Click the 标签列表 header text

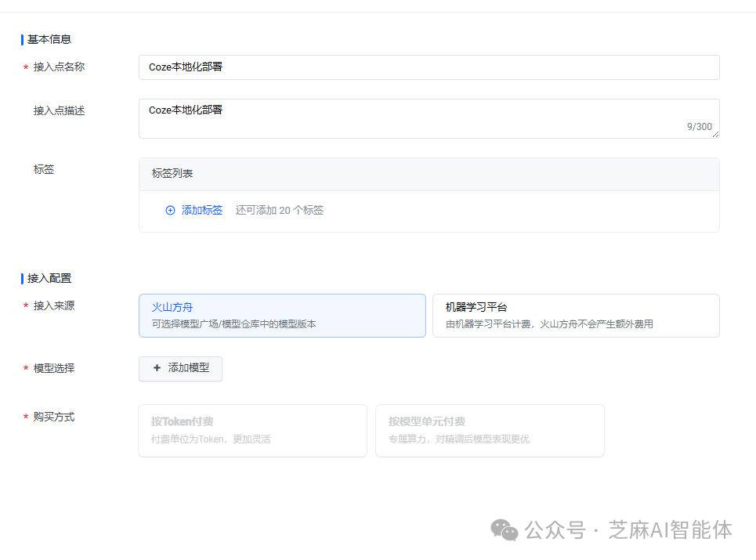[x=172, y=174]
